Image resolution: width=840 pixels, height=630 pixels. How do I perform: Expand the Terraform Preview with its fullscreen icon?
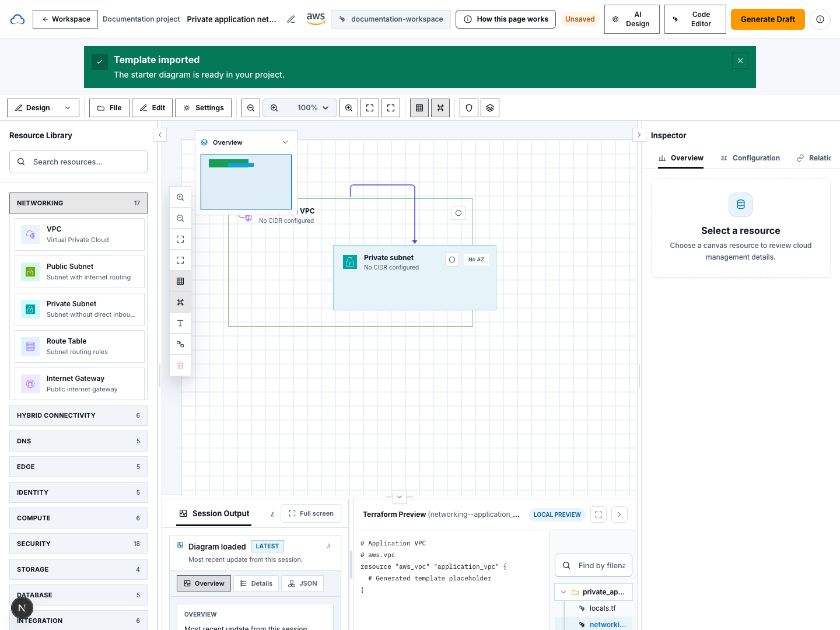point(598,514)
